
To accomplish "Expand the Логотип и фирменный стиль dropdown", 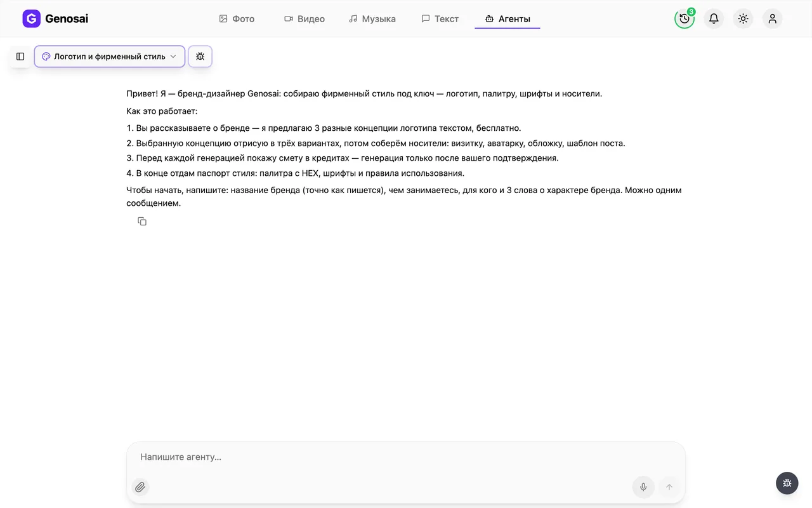I will [x=110, y=57].
